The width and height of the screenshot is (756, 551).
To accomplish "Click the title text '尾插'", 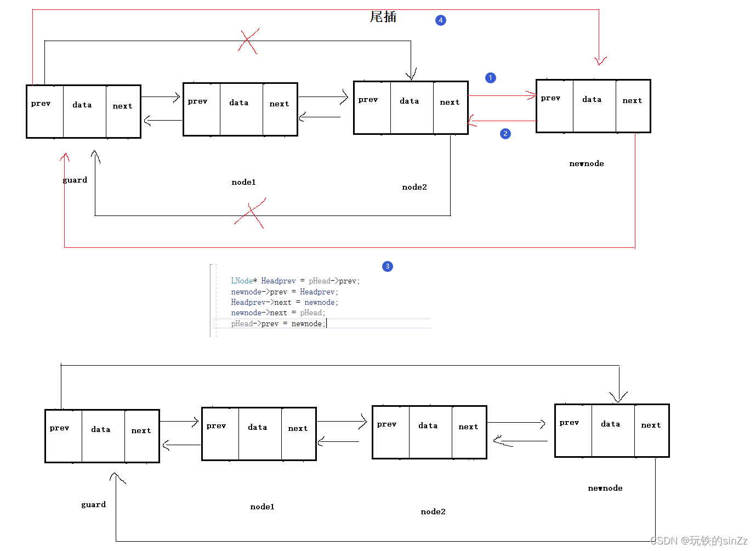I will point(383,17).
